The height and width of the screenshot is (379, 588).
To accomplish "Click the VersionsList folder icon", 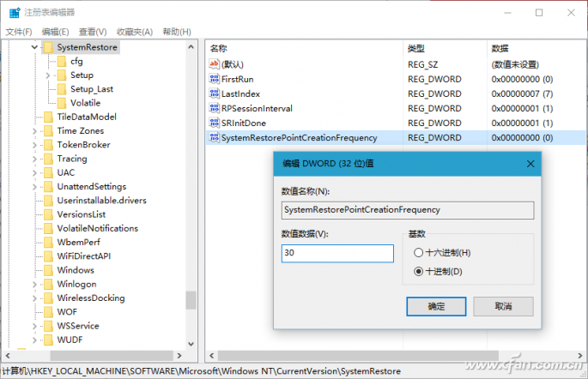I will 48,214.
